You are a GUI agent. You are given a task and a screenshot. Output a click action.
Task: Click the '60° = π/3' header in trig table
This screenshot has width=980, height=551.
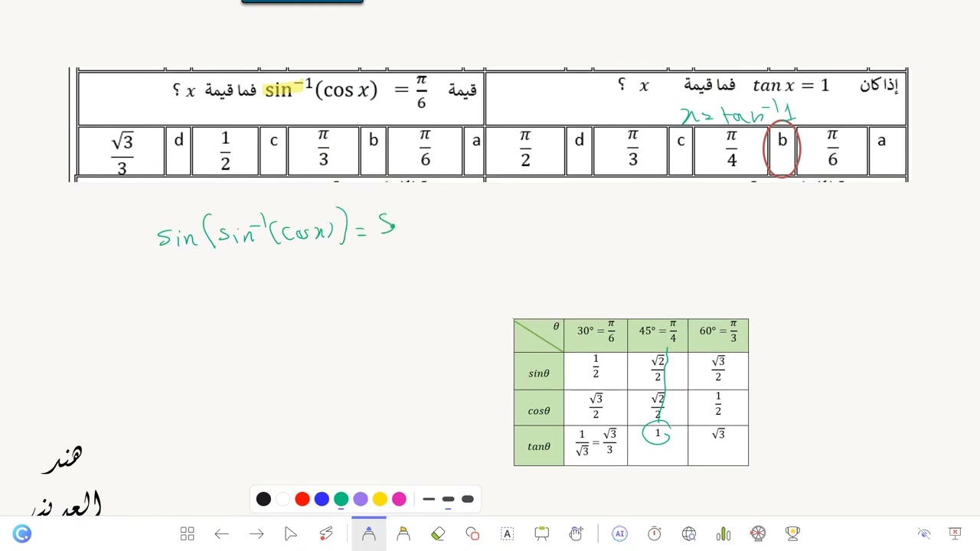pos(718,331)
